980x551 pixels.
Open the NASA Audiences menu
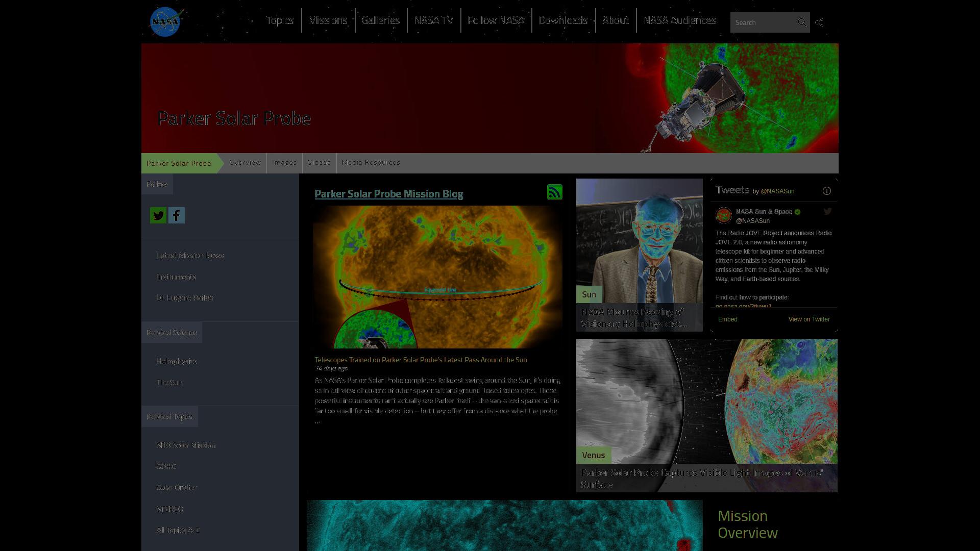tap(680, 20)
